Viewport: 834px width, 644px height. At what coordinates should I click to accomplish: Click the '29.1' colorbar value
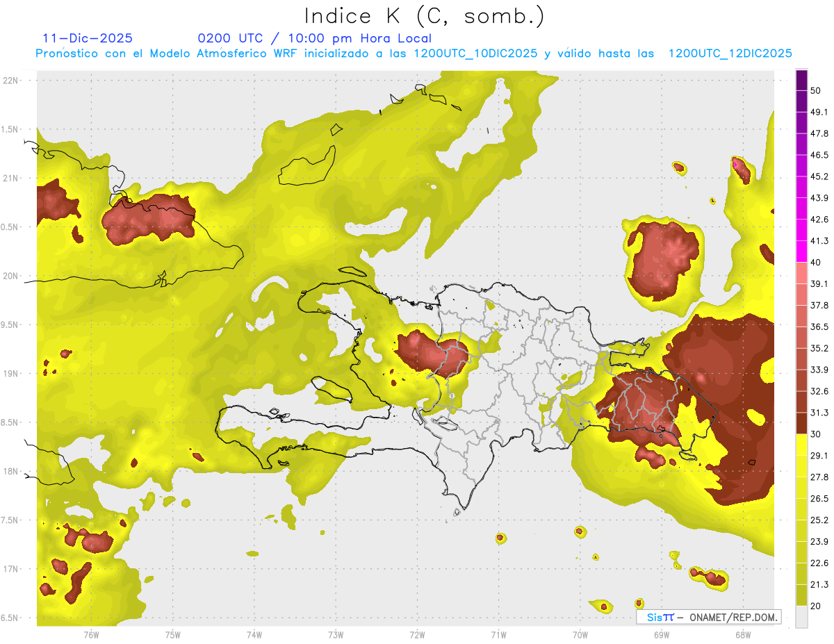(x=819, y=456)
